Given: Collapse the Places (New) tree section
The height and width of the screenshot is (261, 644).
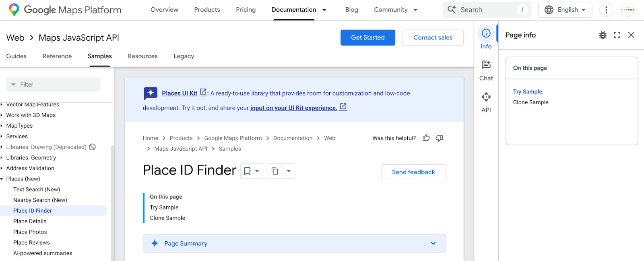Looking at the screenshot, I should coord(2,179).
